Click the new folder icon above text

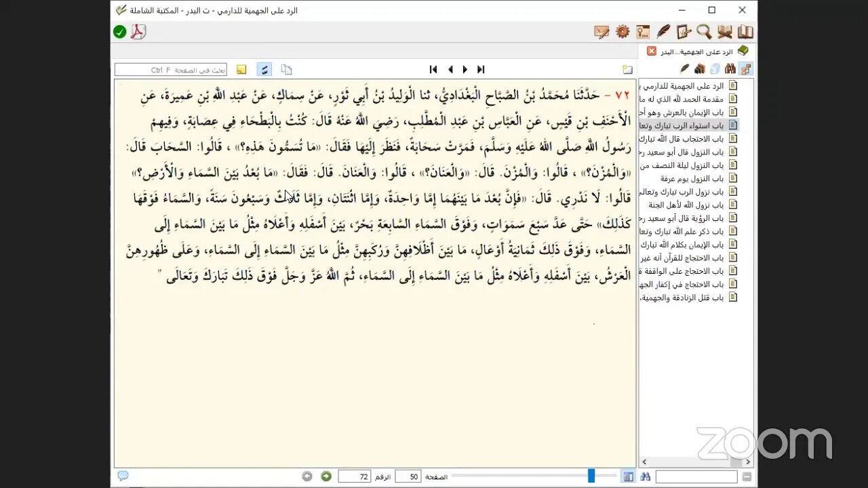click(628, 69)
